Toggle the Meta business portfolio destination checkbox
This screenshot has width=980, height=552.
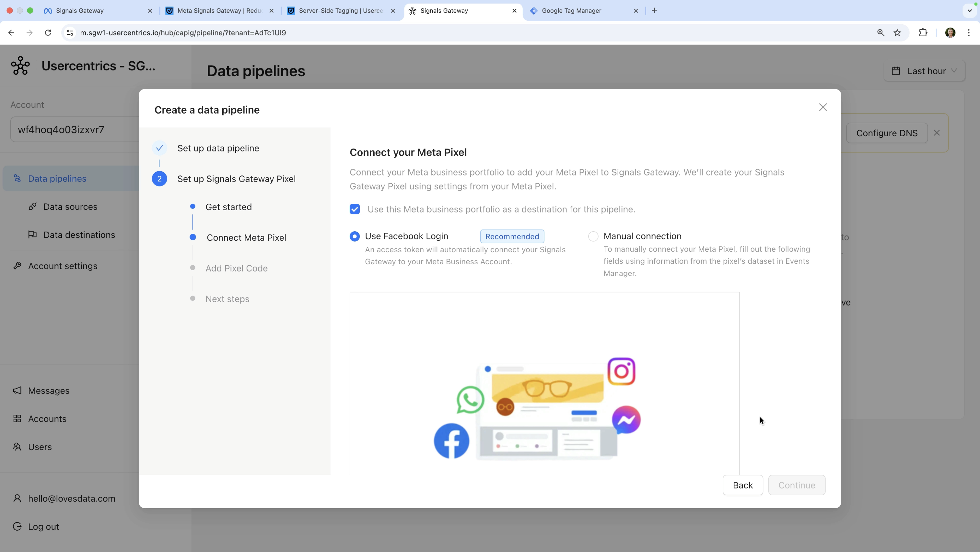click(355, 210)
